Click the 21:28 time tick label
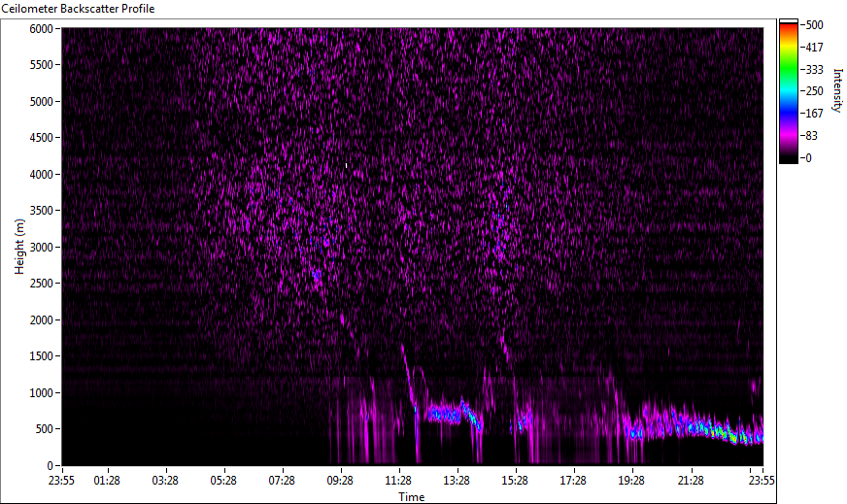 coord(691,481)
